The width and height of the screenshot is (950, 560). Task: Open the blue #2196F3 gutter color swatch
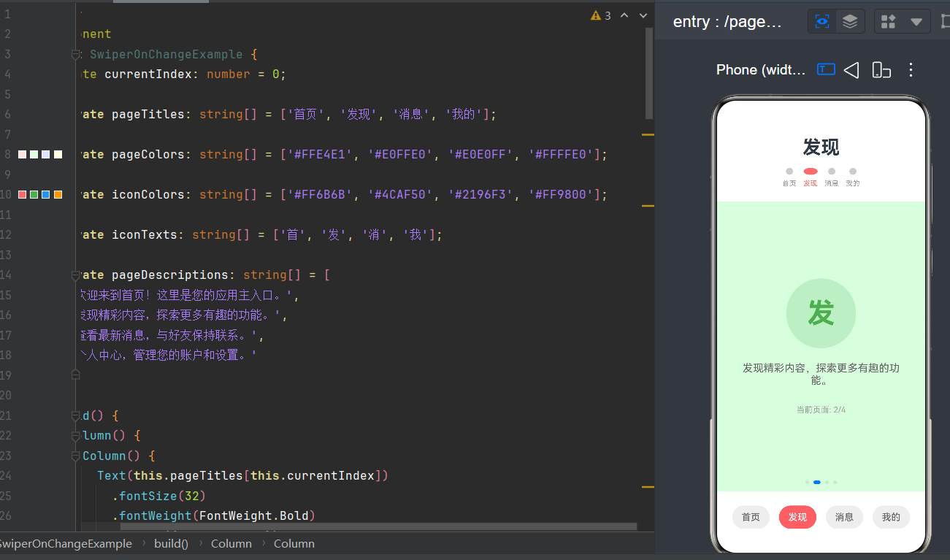46,195
